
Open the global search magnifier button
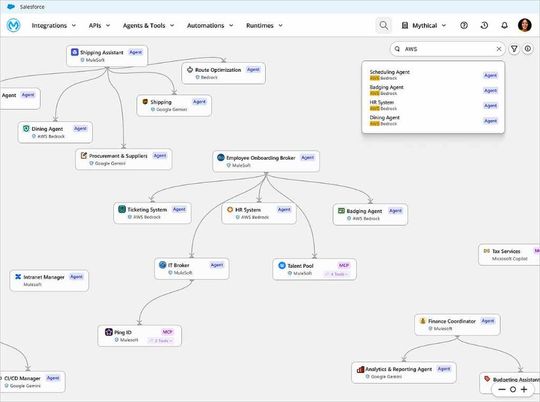click(383, 25)
